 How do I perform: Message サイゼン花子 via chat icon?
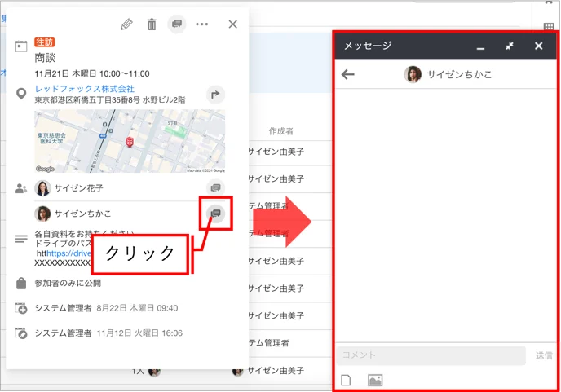pyautogui.click(x=215, y=187)
